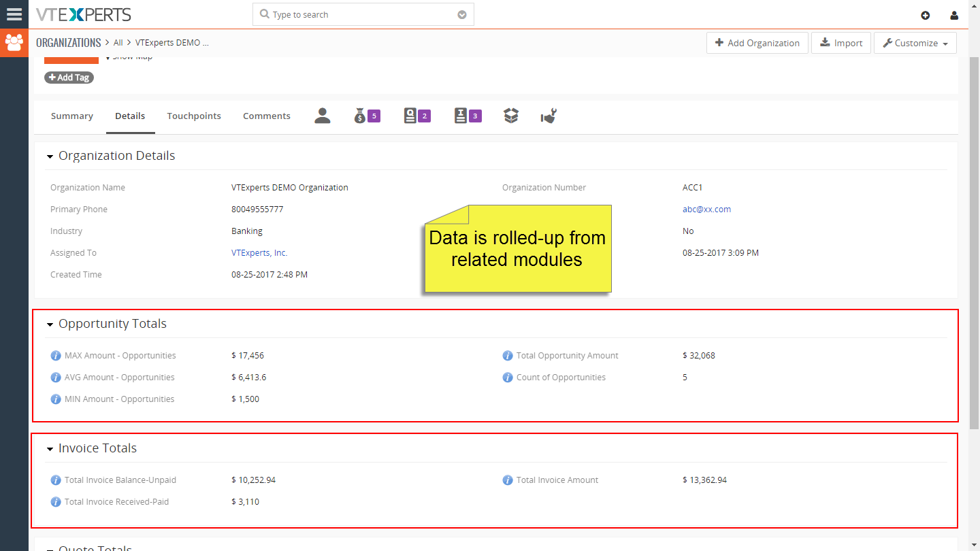Collapse the Invoice Totals section
Image resolution: width=980 pixels, height=551 pixels.
50,449
